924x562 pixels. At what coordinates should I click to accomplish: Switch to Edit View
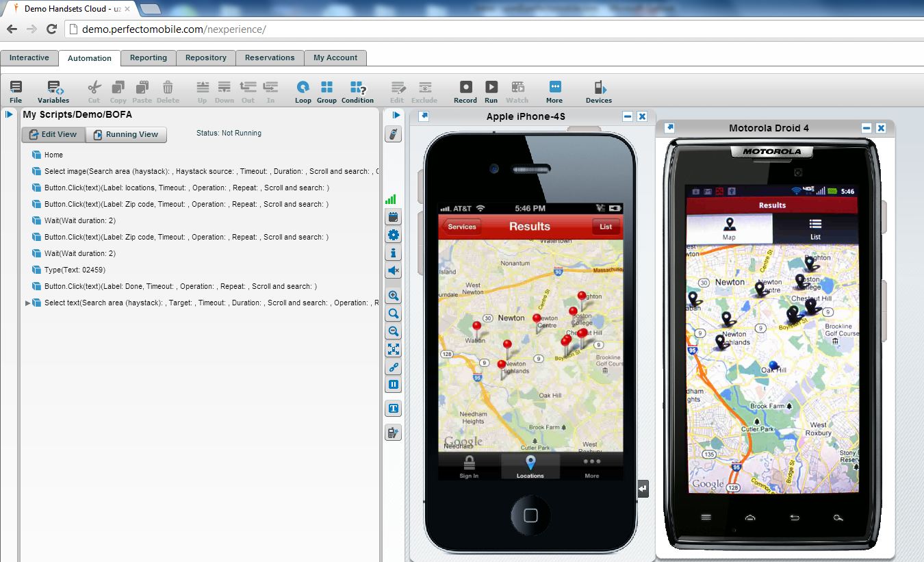pos(53,135)
